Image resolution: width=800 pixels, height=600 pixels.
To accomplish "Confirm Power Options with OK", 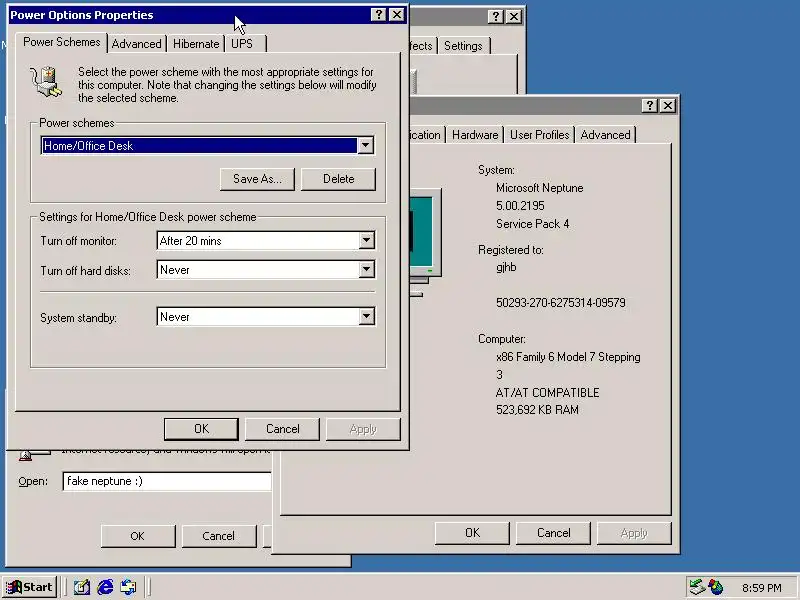I will (x=201, y=429).
